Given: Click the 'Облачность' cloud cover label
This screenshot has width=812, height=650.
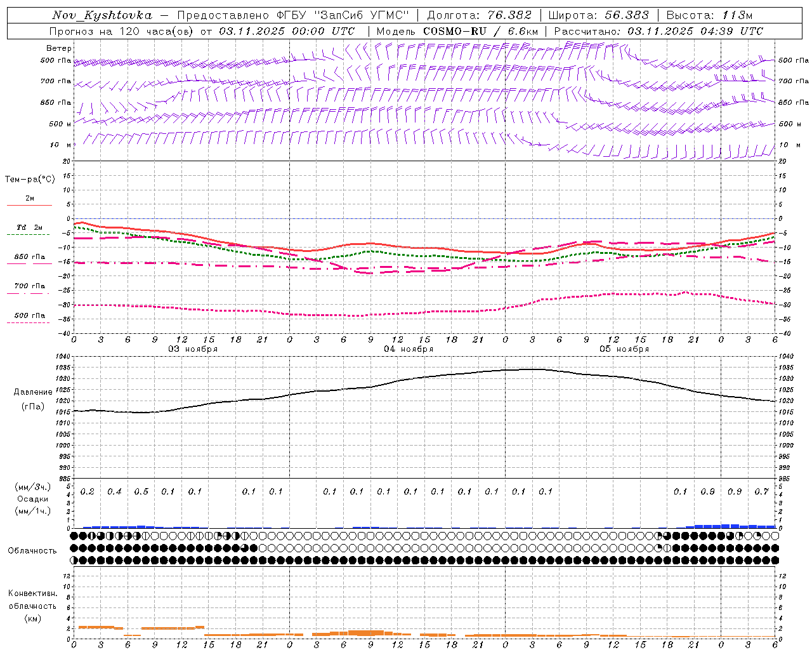Looking at the screenshot, I should [32, 551].
